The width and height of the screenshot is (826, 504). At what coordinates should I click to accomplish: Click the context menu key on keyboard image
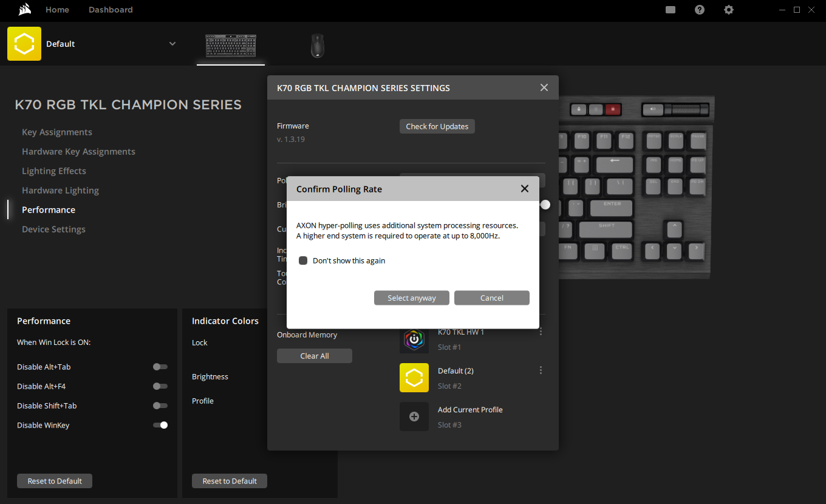pyautogui.click(x=595, y=251)
